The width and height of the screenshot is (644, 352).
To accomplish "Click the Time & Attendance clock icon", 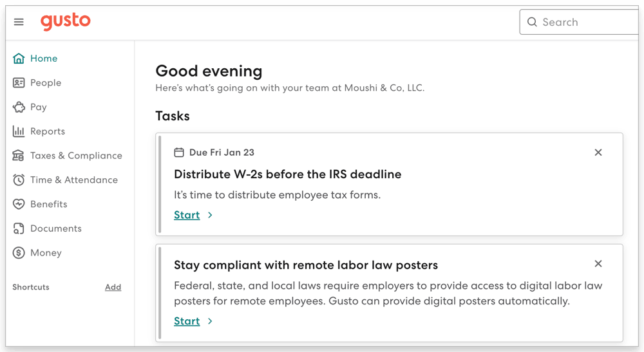I will (x=19, y=180).
